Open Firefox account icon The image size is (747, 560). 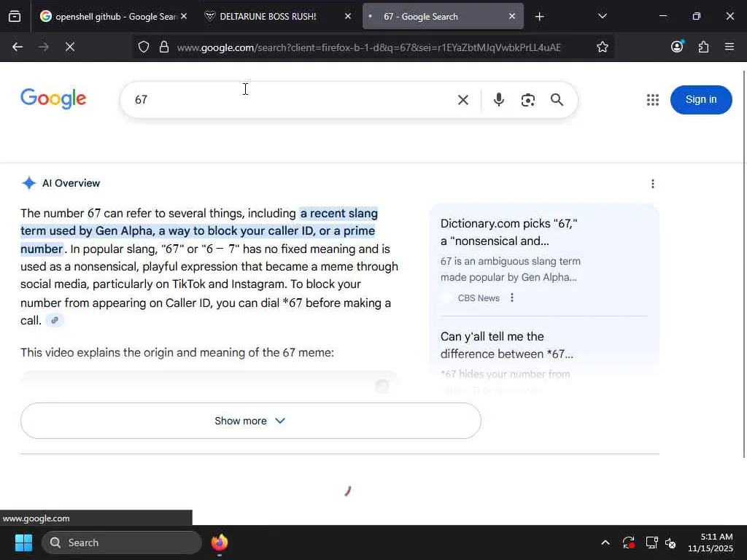[677, 47]
